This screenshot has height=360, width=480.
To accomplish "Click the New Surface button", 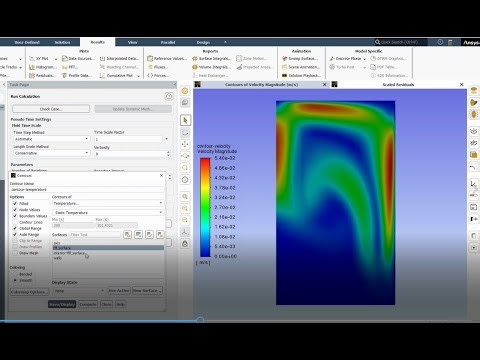I will click(x=147, y=291).
